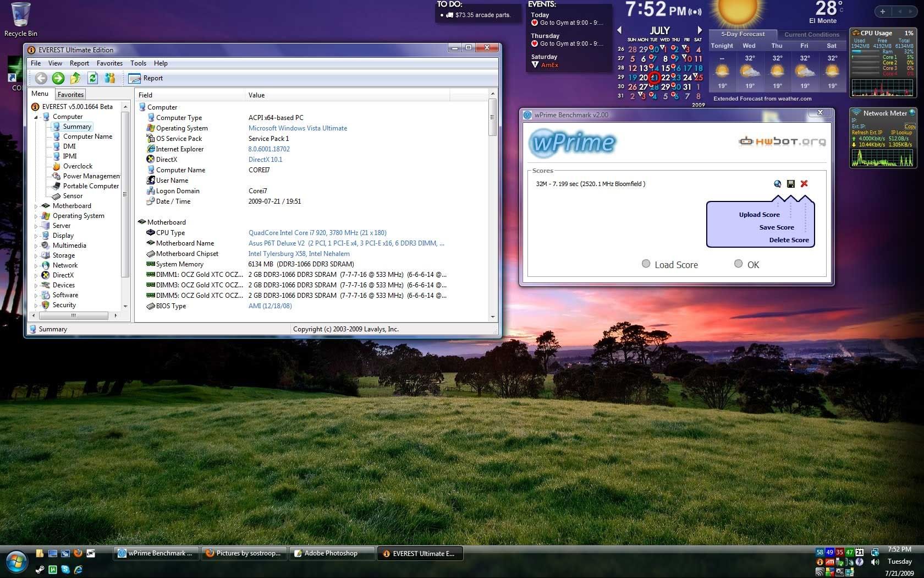The image size is (924, 578).
Task: Go to next month in calendar gadget
Action: pos(700,30)
